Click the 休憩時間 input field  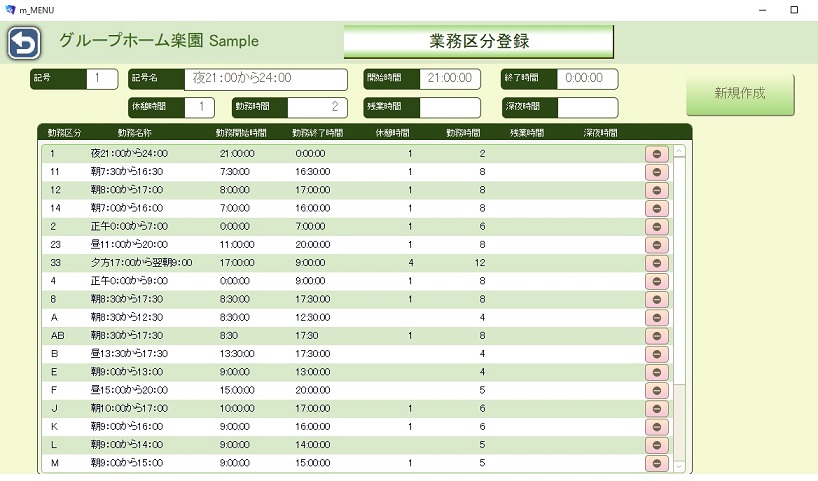(191, 107)
